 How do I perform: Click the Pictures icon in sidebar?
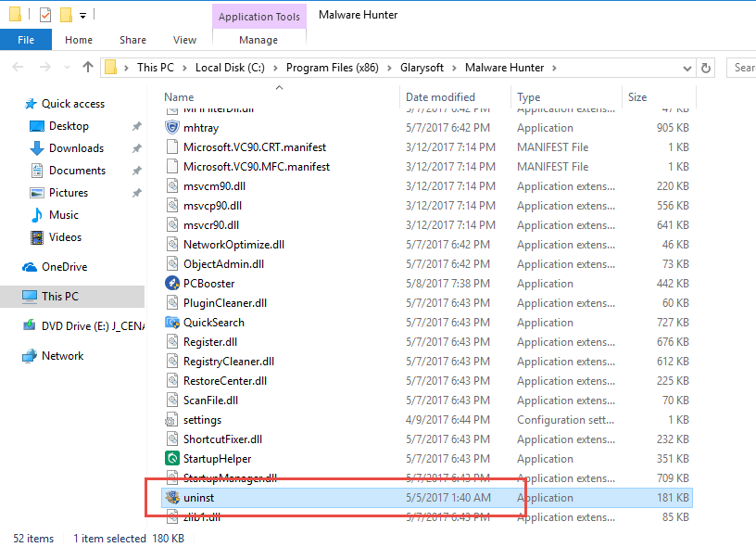37,193
